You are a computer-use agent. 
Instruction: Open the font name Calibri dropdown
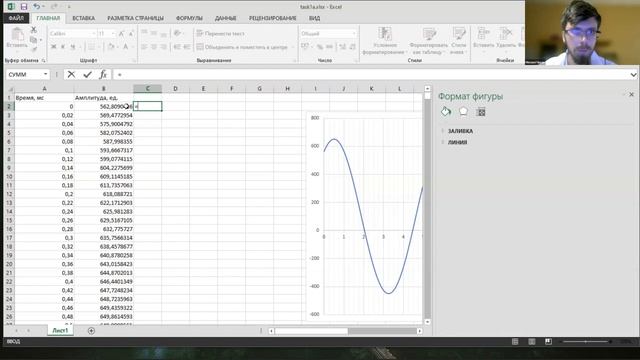[x=93, y=33]
